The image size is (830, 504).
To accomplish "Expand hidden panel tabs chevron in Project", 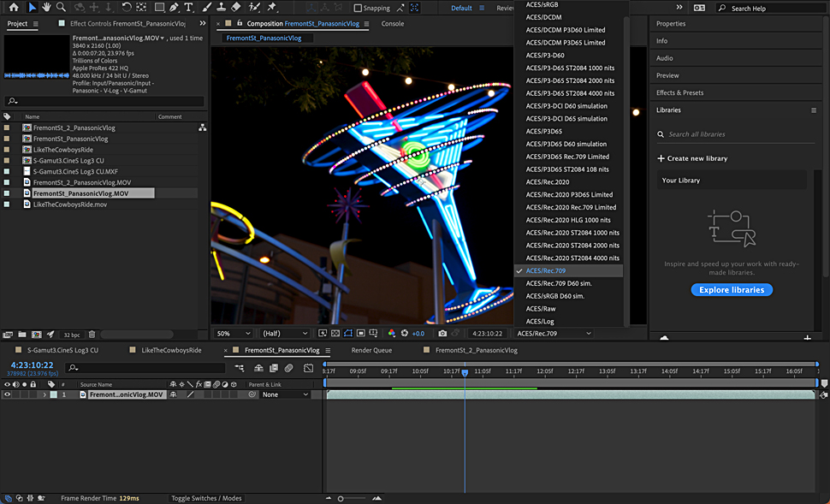I will click(x=202, y=23).
